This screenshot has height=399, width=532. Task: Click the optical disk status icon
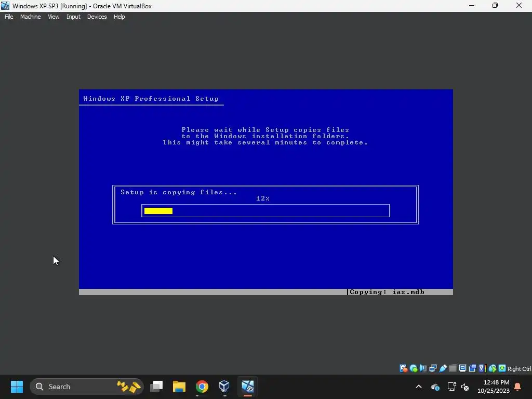tap(413, 368)
